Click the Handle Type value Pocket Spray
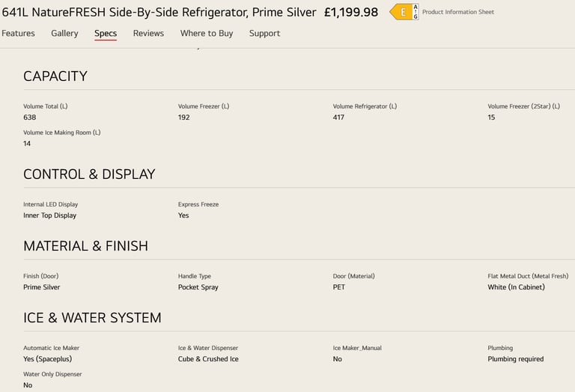The image size is (575, 392). tap(198, 287)
